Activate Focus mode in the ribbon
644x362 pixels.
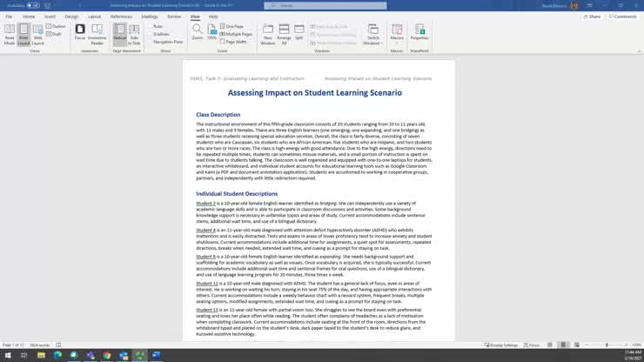point(80,32)
